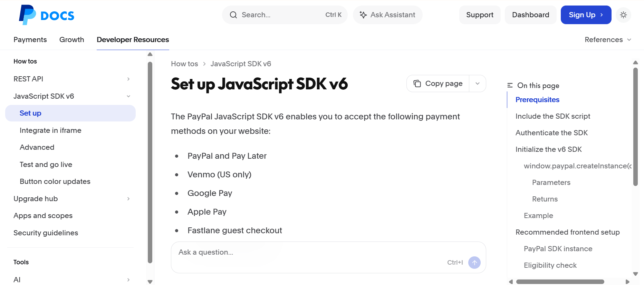Screen dimensions: 644x285
Task: Open the Set up sidebar item
Action: [70, 113]
